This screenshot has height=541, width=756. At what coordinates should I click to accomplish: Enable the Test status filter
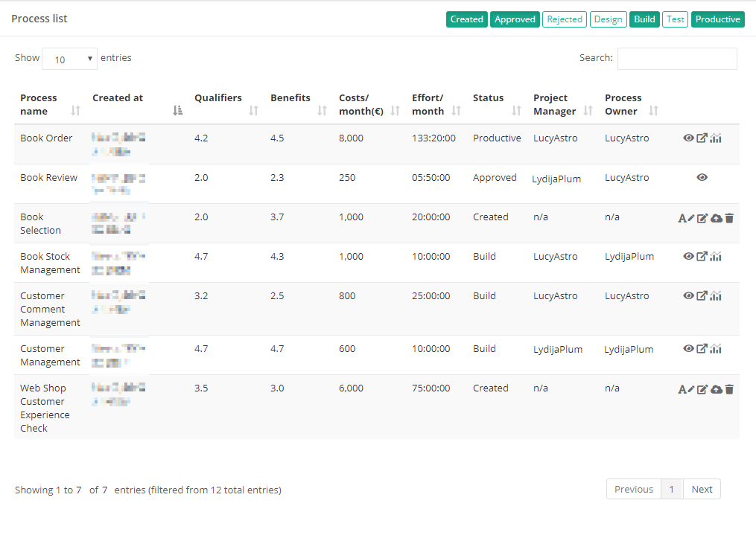click(675, 19)
